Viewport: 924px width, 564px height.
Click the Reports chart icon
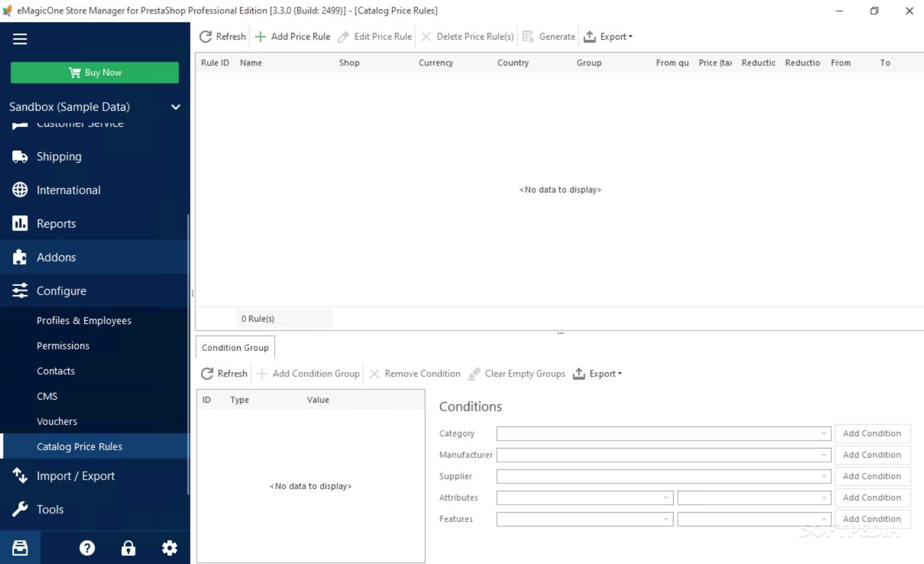(x=20, y=224)
